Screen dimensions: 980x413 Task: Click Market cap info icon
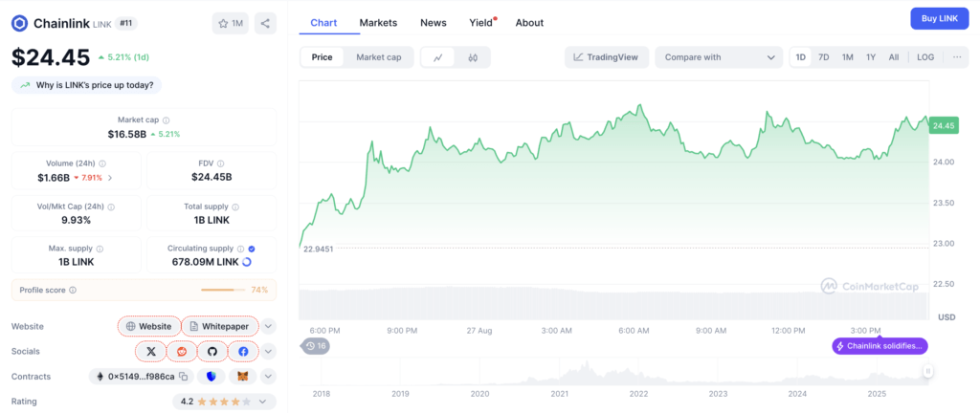tap(167, 120)
